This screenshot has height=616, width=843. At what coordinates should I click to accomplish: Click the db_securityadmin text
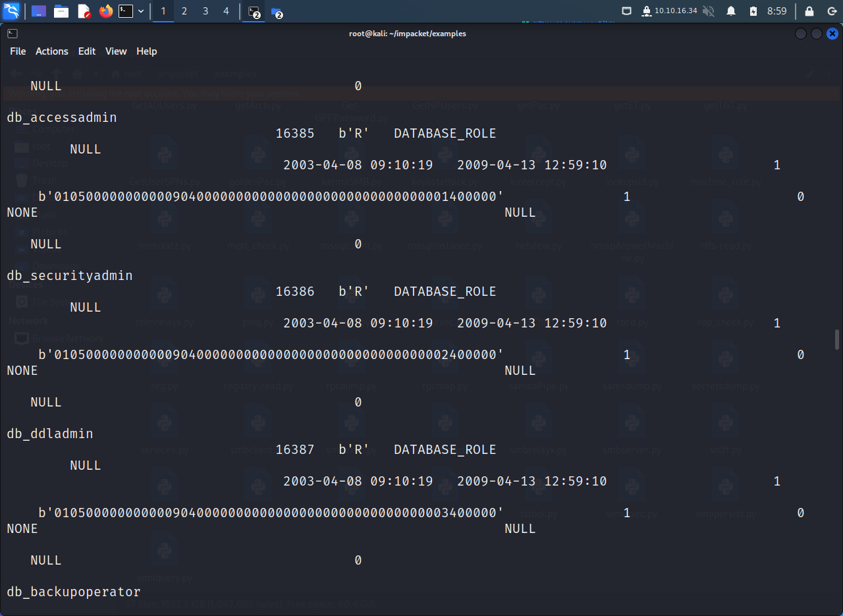point(70,276)
